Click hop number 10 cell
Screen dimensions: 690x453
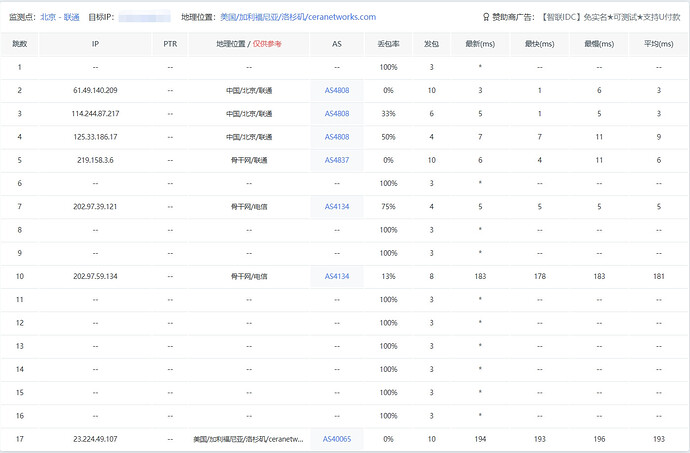20,276
